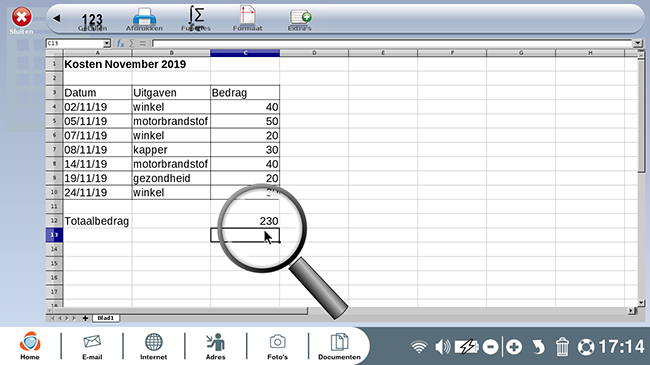The height and width of the screenshot is (365, 650).
Task: Open E-mail from bottom bar
Action: point(92,347)
